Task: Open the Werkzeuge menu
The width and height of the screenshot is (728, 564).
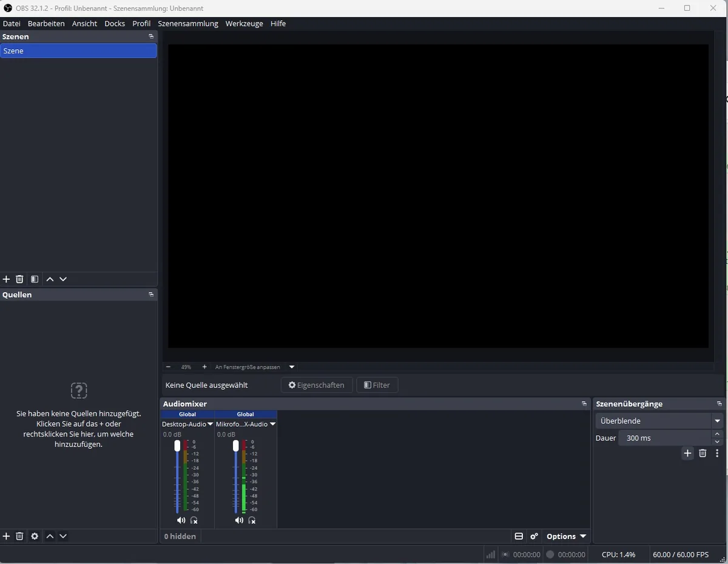Action: pos(244,24)
